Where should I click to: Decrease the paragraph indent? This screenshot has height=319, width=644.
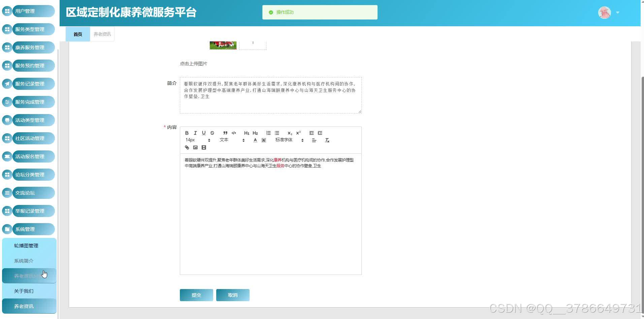pos(312,133)
